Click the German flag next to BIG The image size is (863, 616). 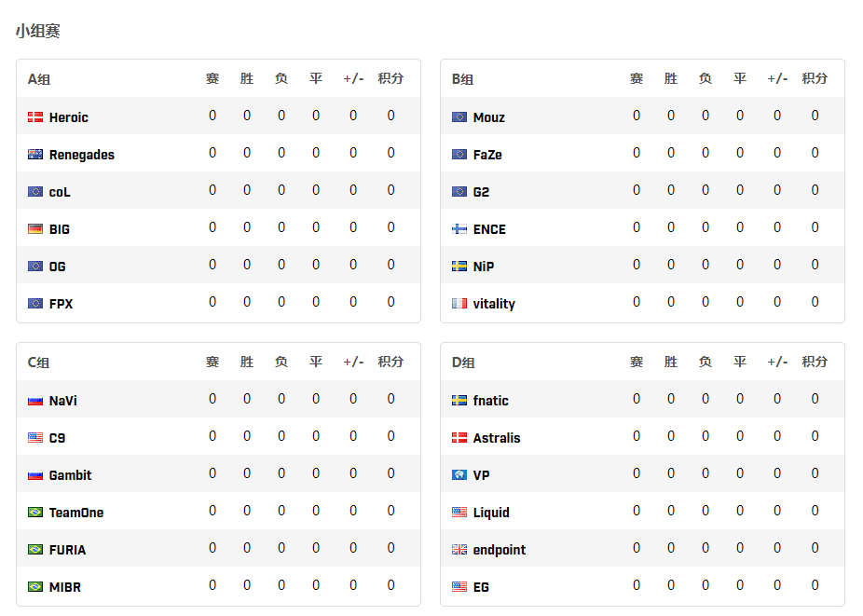tap(35, 228)
